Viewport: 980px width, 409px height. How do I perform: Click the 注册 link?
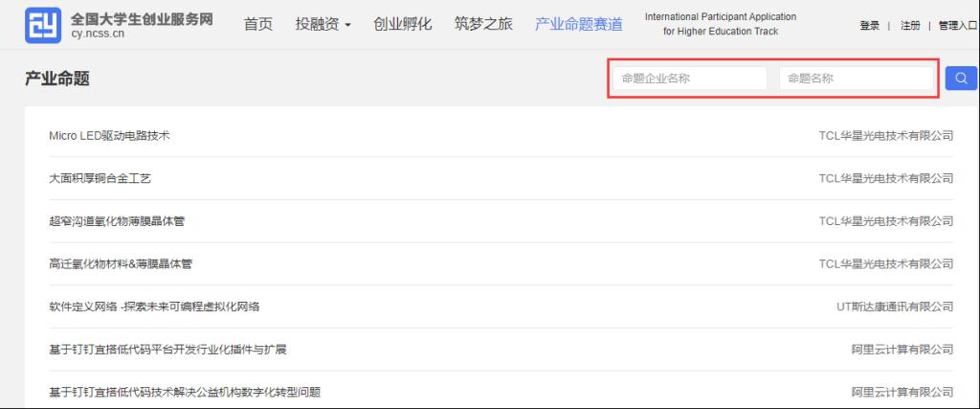[910, 26]
